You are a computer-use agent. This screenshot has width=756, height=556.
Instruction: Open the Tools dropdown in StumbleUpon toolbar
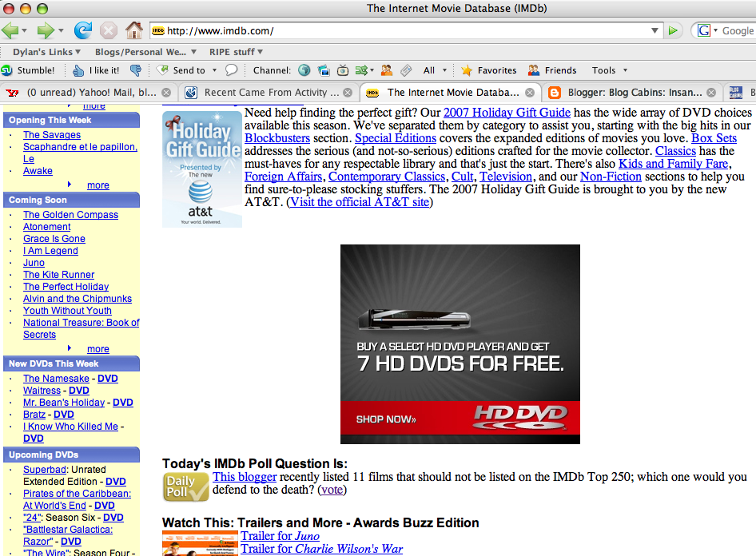click(610, 70)
